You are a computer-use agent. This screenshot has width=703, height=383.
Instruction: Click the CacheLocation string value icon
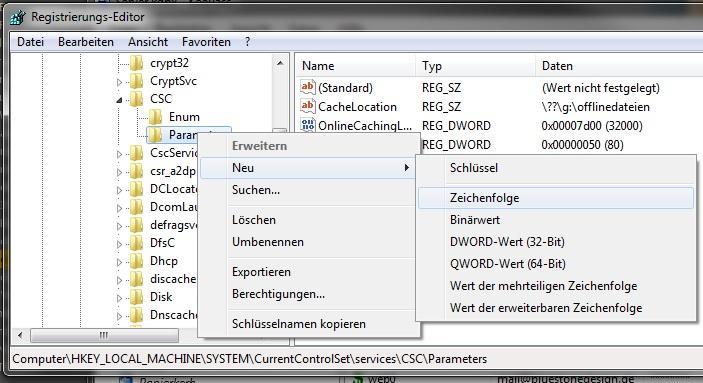(308, 106)
